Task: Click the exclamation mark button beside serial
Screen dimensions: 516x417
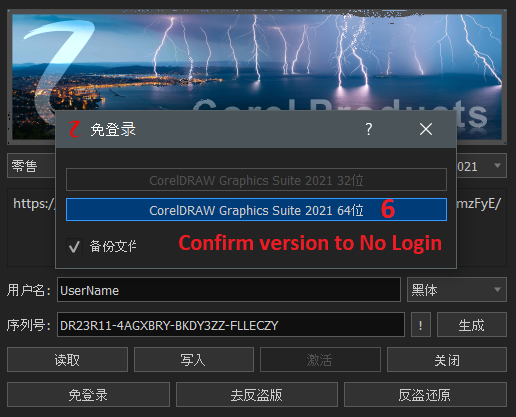Action: coord(420,325)
